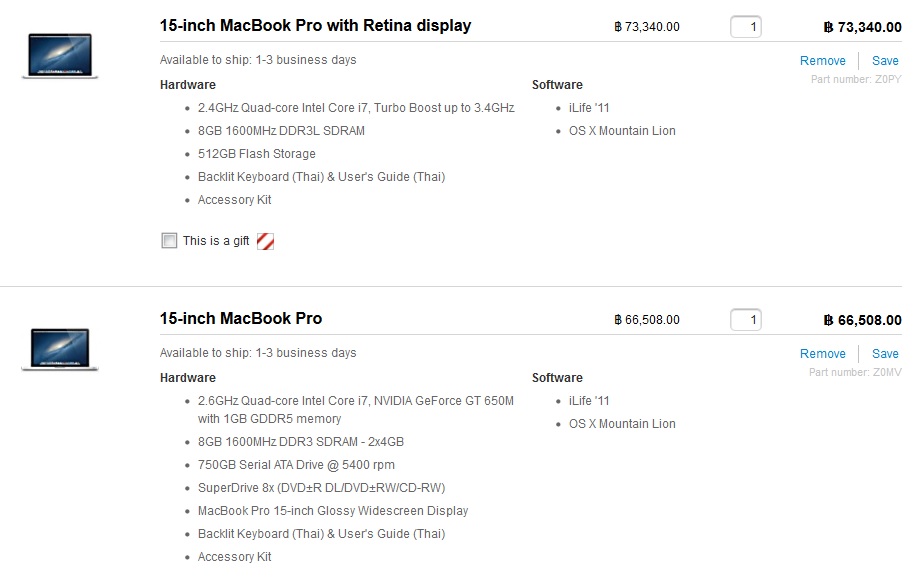Image resolution: width=917 pixels, height=587 pixels.
Task: Click 'OS X Mountain Lion' under first Software
Action: pos(622,131)
